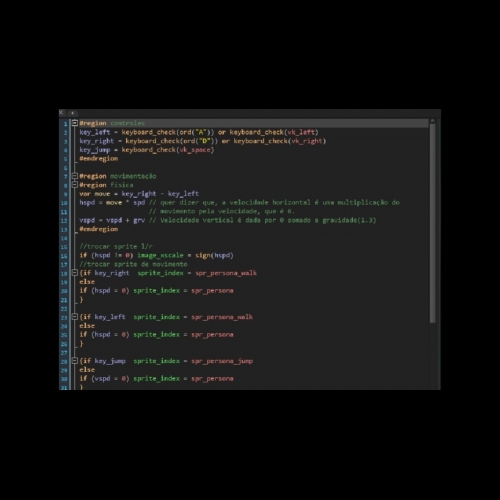Fold the key_right if block on line 18
This screenshot has width=500, height=500.
tap(75, 273)
